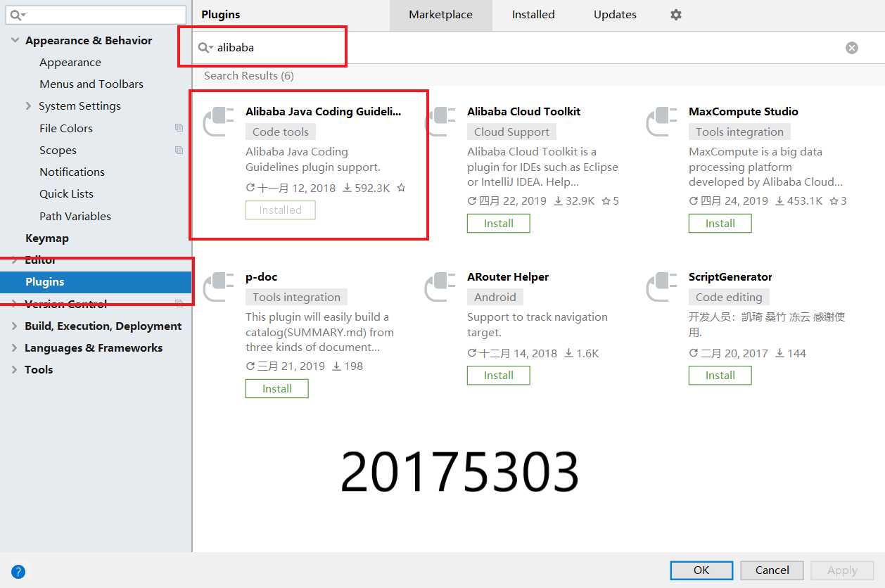Click ARouter Helper plugin icon
This screenshot has width=885, height=588.
440,288
